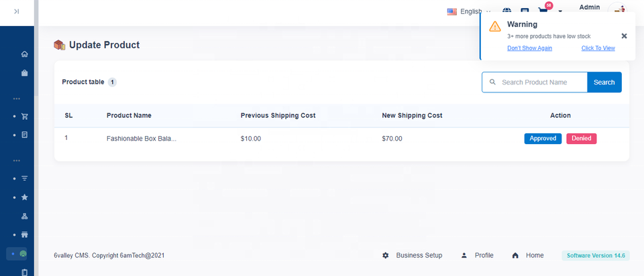Open the cart icon in sidebar

click(25, 116)
